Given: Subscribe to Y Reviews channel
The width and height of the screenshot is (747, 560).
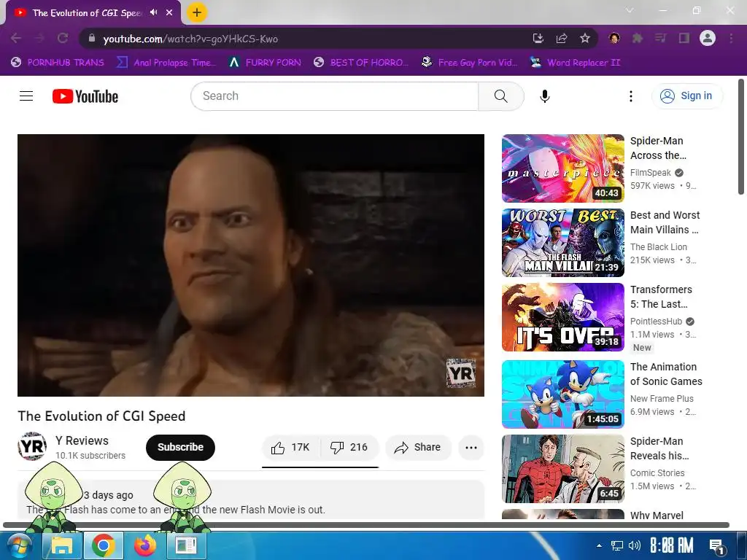Looking at the screenshot, I should (x=181, y=447).
